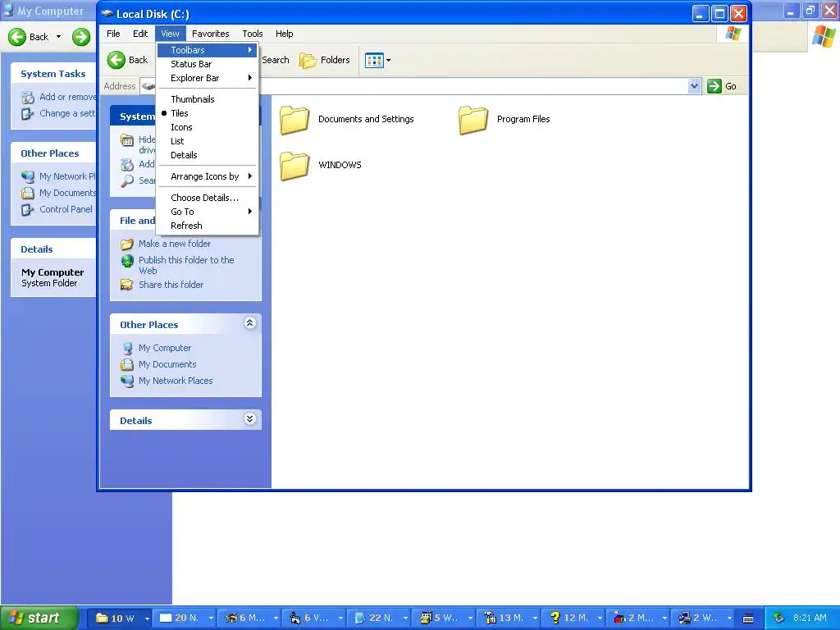Choose Refresh from the View menu
This screenshot has height=630, width=840.
208,226
